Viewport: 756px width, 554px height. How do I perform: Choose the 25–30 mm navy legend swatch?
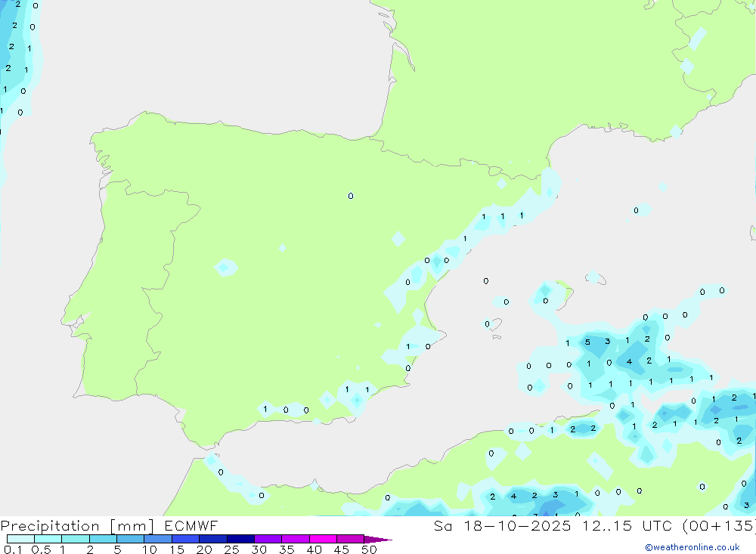[240, 539]
